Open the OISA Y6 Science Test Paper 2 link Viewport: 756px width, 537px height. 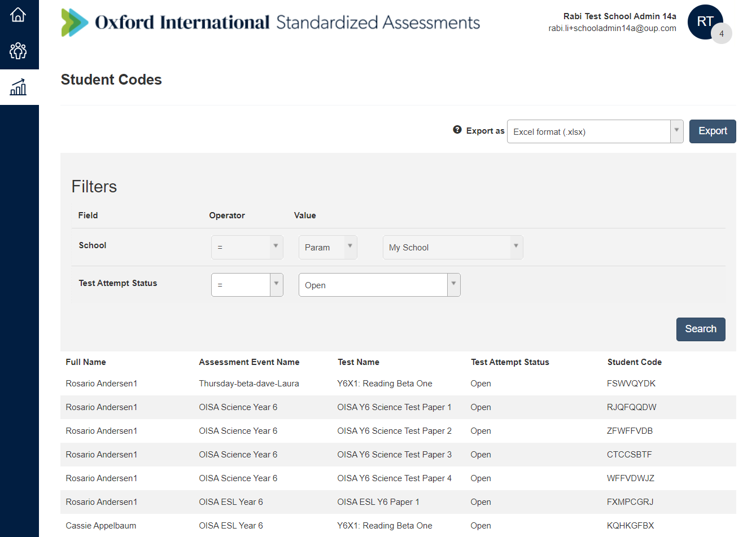click(x=394, y=430)
